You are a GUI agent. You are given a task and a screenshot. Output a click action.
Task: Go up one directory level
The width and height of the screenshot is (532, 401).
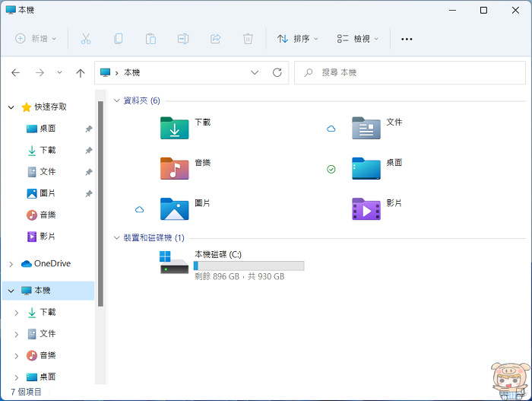pyautogui.click(x=81, y=73)
